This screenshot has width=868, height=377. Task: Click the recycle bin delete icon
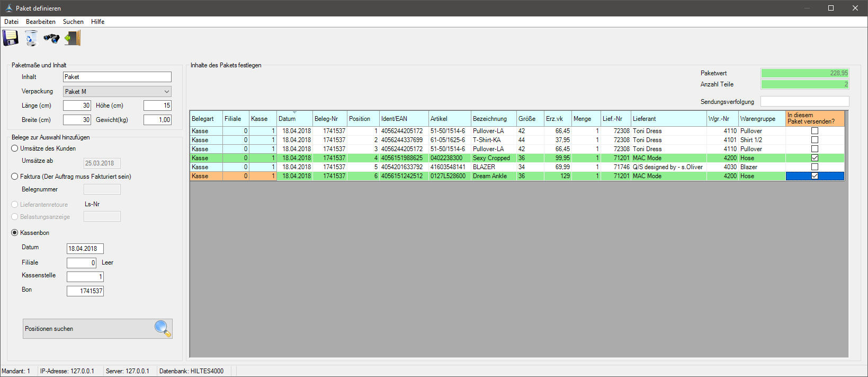(31, 38)
